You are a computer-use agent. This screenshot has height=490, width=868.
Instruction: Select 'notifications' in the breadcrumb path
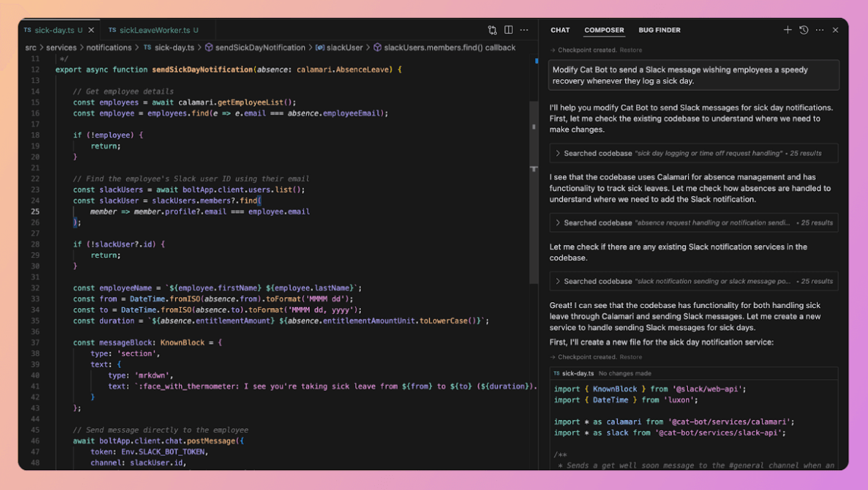109,48
